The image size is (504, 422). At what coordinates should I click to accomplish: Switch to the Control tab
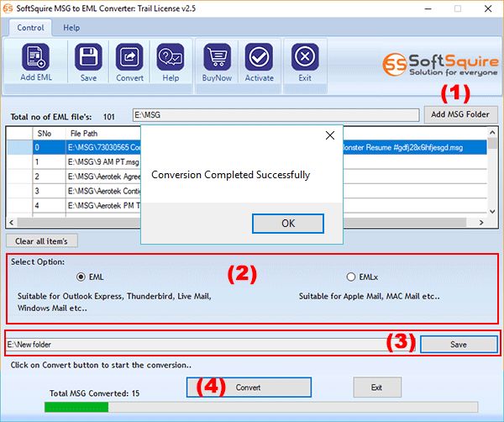click(30, 28)
